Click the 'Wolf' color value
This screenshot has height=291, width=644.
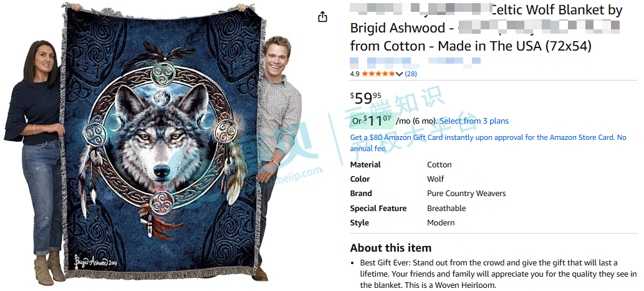click(x=435, y=179)
